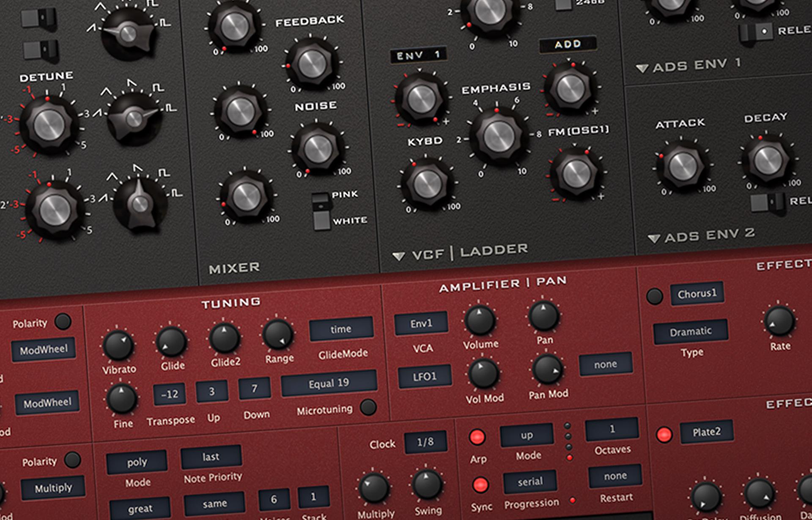Click the ADD label button
This screenshot has height=520, width=812.
coord(568,44)
